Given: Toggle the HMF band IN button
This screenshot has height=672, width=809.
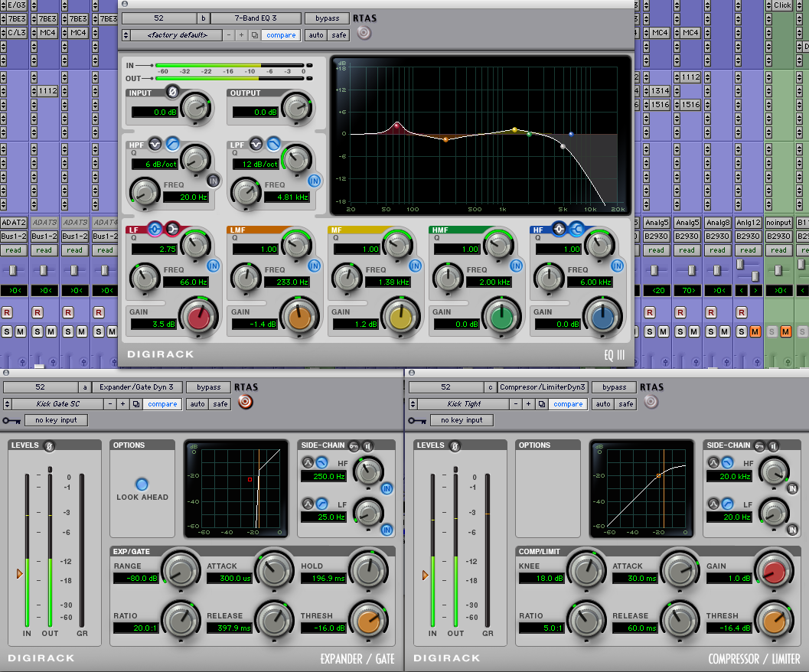Looking at the screenshot, I should (x=516, y=266).
